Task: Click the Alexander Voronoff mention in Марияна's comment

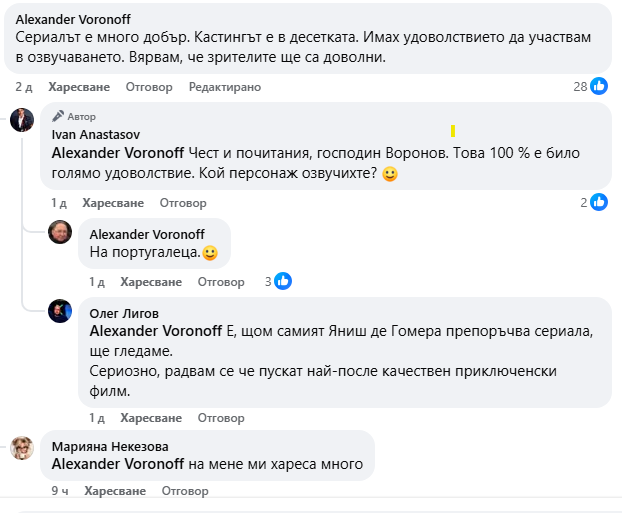Action: coord(117,464)
